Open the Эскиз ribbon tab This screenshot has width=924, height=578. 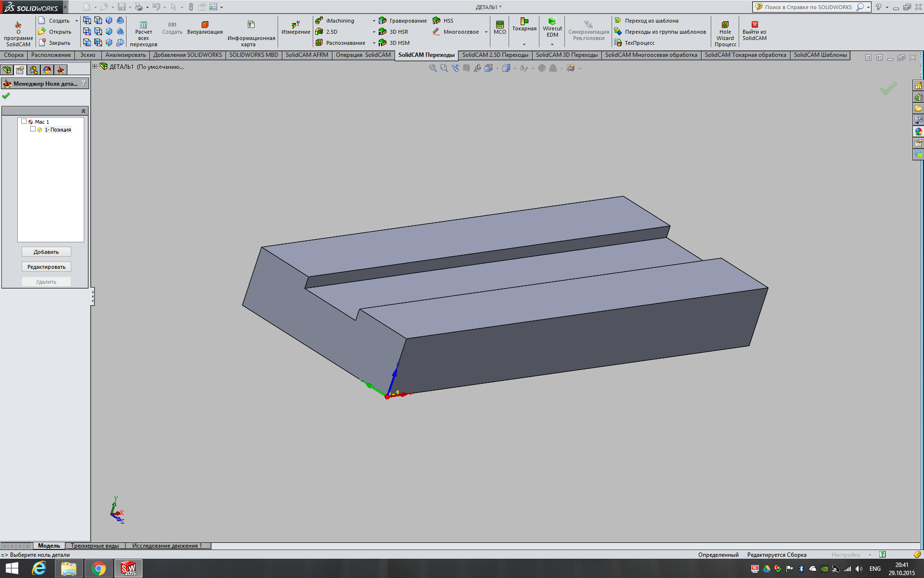[88, 55]
